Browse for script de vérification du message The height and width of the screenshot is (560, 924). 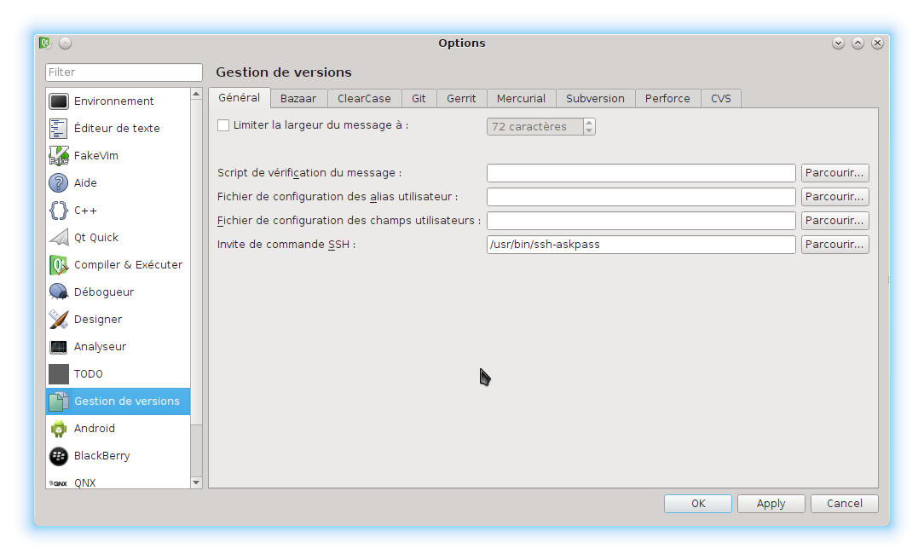point(834,173)
